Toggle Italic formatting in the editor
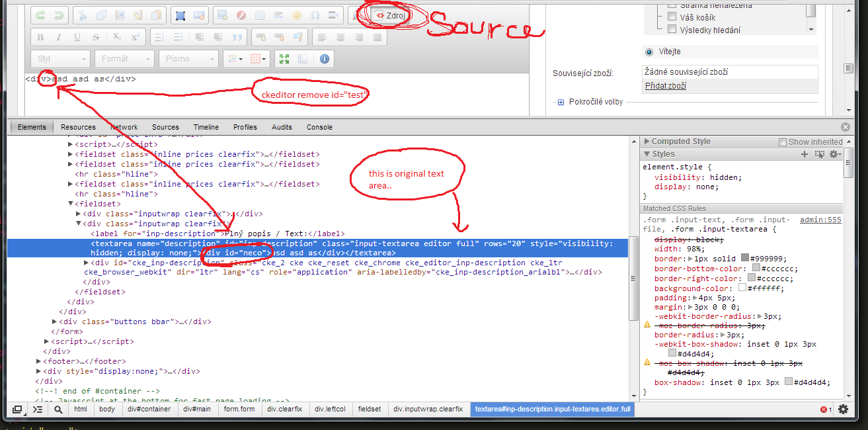Screen dimensions: 868x430 (59, 37)
